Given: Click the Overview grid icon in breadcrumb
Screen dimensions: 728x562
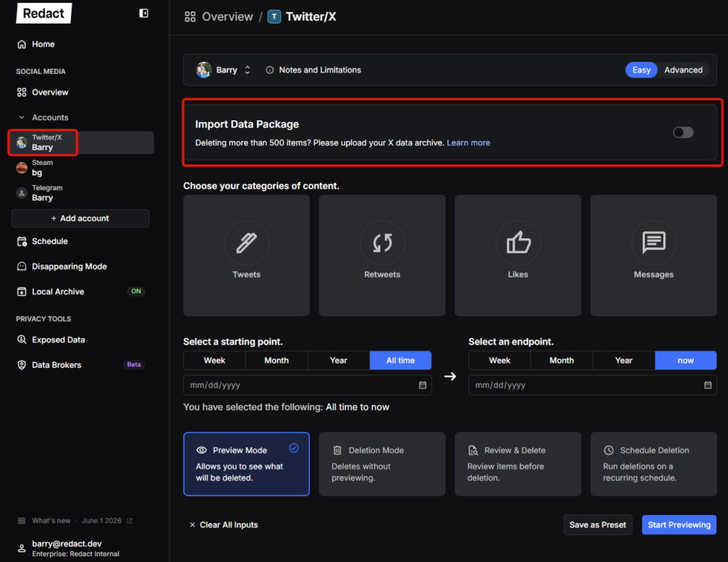Looking at the screenshot, I should click(x=190, y=17).
